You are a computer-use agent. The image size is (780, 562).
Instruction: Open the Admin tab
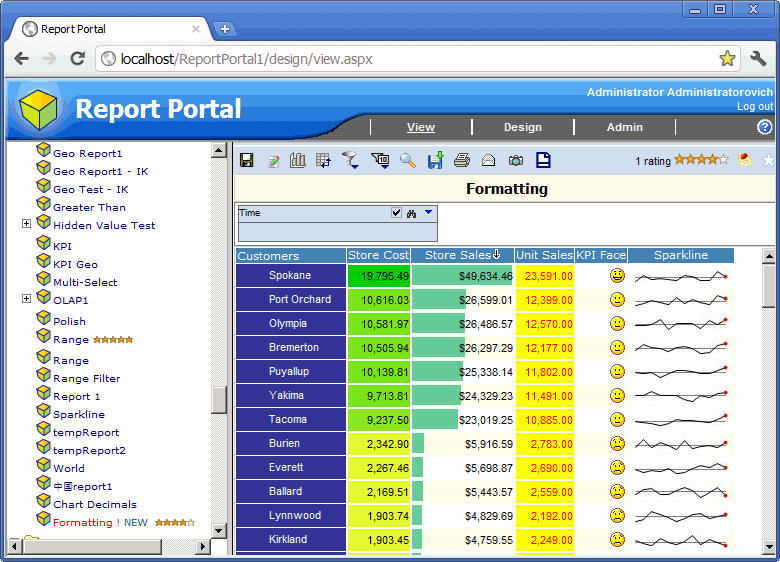tap(624, 127)
